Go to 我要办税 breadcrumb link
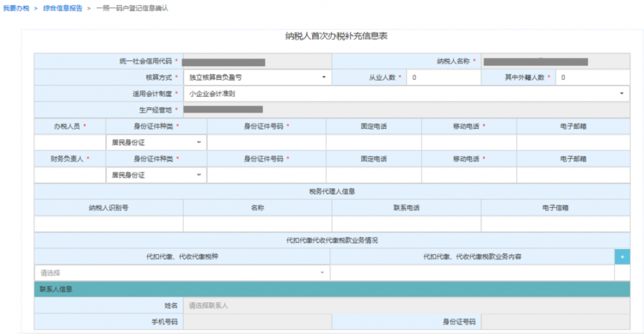 (x=16, y=8)
